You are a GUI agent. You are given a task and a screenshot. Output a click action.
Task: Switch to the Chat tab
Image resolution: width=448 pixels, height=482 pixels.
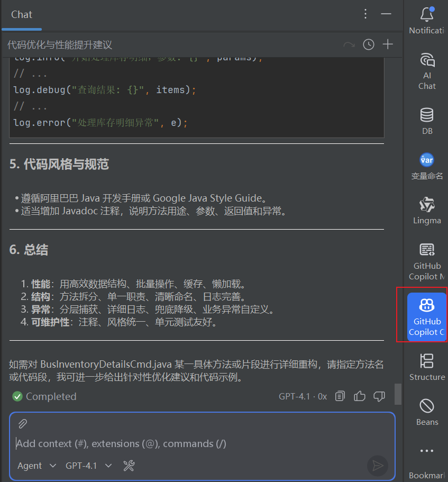22,15
